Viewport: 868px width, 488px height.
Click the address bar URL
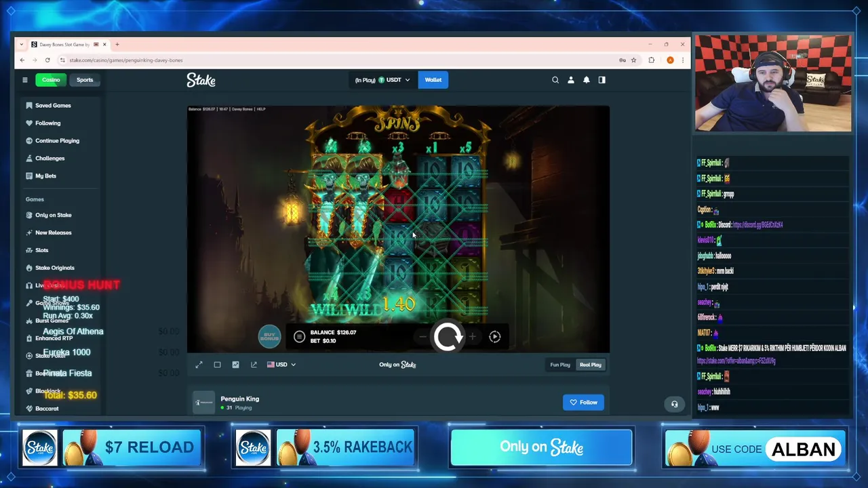125,60
